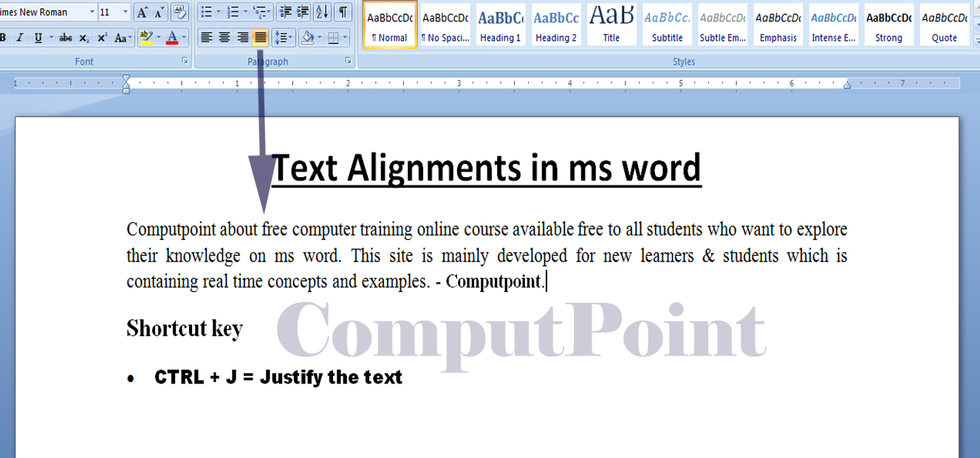Viewport: 980px width, 458px height.
Task: Select the Sort icon in Paragraph group
Action: tap(321, 11)
